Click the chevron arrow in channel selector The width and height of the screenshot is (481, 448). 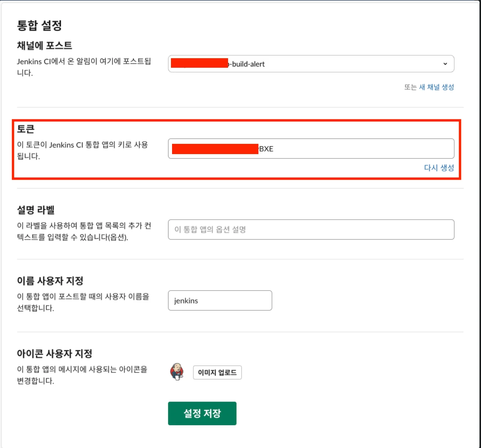click(445, 64)
